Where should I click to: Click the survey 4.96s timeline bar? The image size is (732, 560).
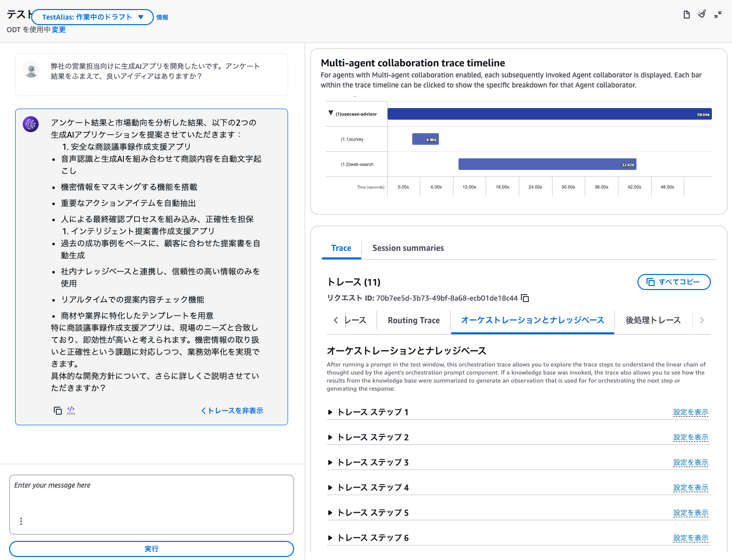tap(425, 139)
